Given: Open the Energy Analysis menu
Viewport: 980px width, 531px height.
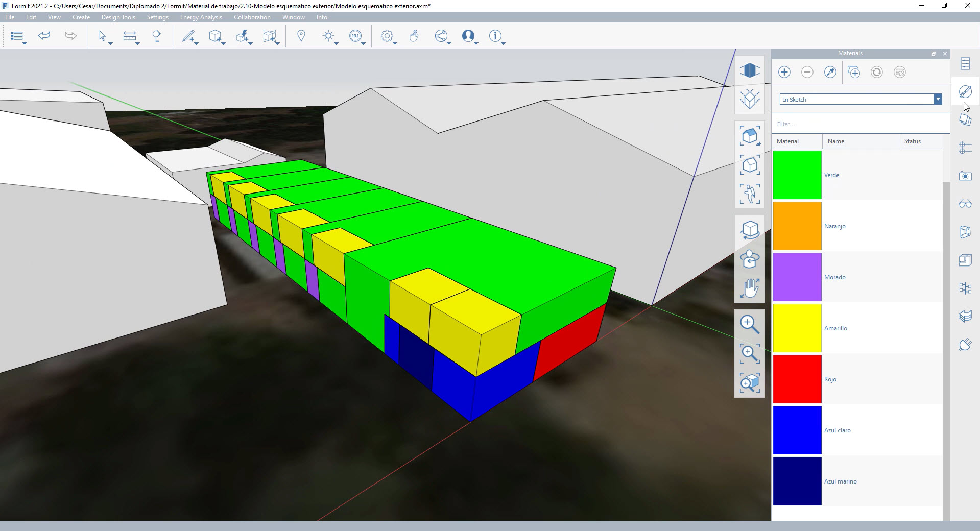Looking at the screenshot, I should 201,17.
